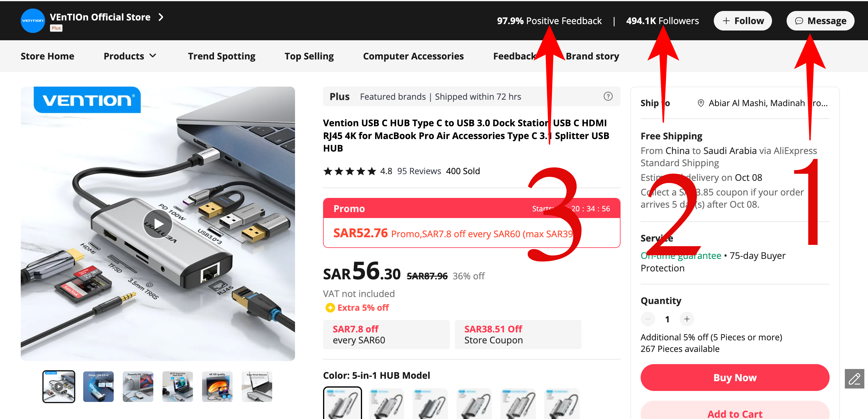
Task: Expand the Products dropdown menu
Action: (x=130, y=56)
